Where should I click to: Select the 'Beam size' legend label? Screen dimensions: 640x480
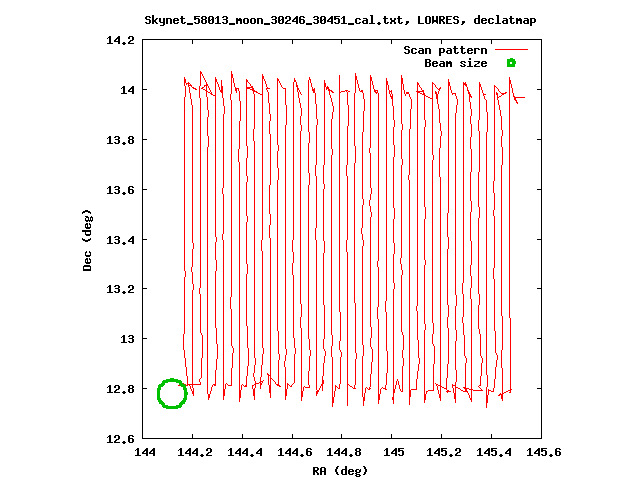[x=456, y=63]
